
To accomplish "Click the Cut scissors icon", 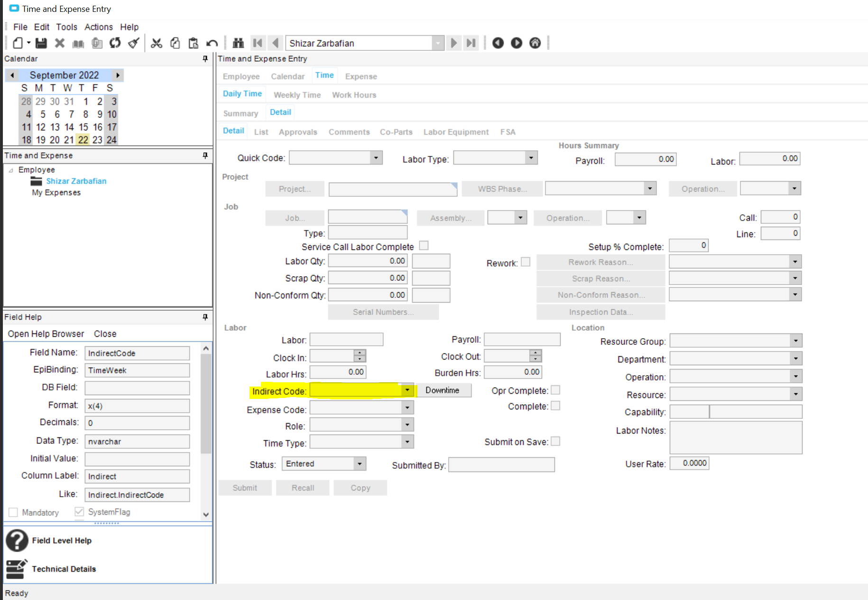I will [157, 43].
